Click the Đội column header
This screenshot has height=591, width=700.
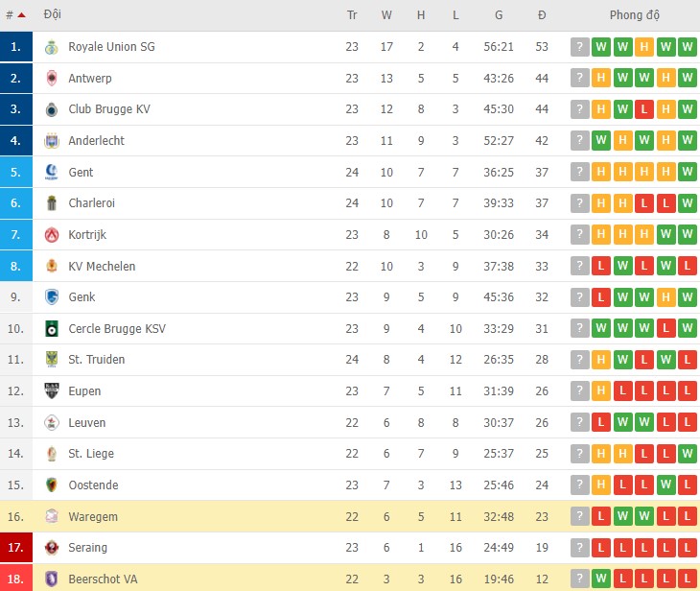53,15
